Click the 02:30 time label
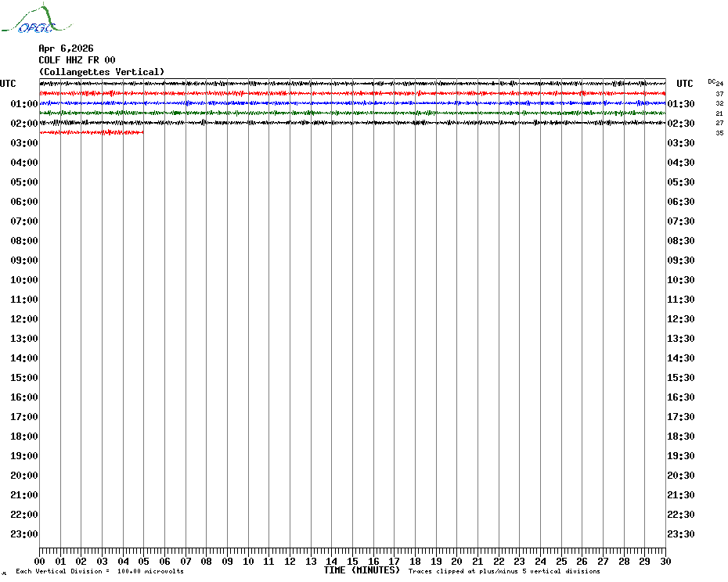This screenshot has width=728, height=582. [681, 123]
